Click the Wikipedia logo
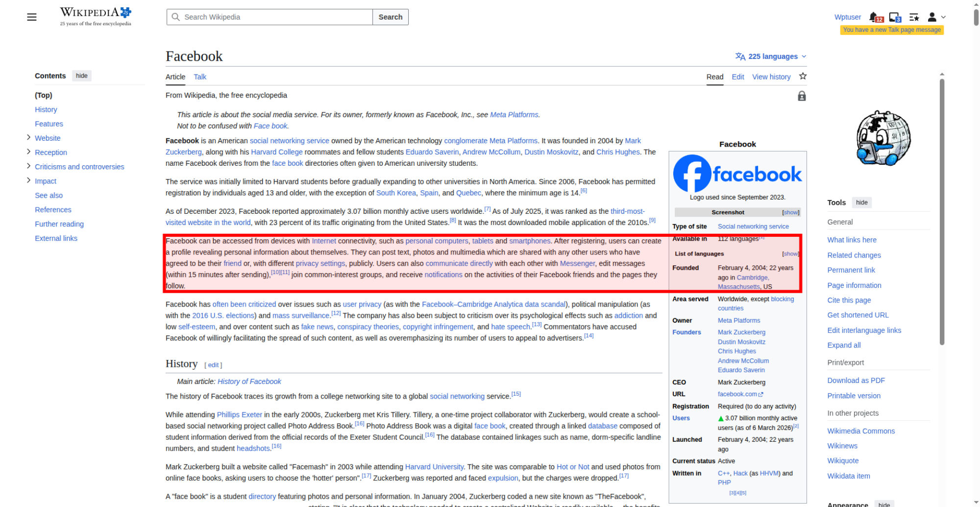This screenshot has height=507, width=980. [x=96, y=17]
